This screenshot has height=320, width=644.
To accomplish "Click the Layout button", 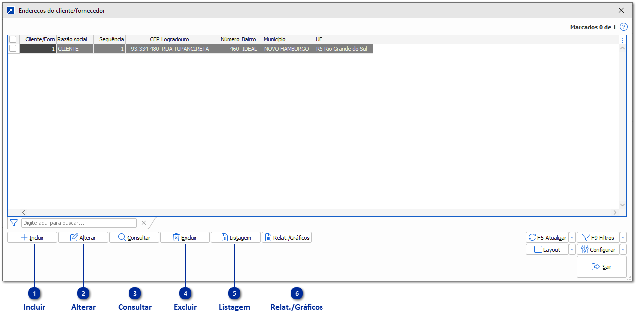I will (x=547, y=250).
